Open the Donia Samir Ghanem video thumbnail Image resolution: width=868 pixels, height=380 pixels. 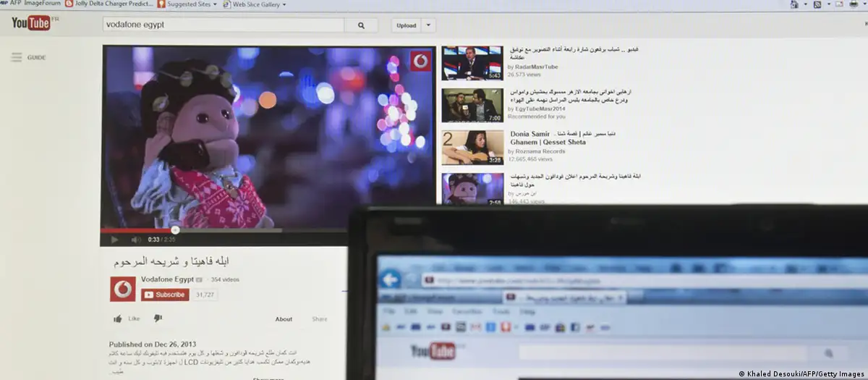coord(472,148)
